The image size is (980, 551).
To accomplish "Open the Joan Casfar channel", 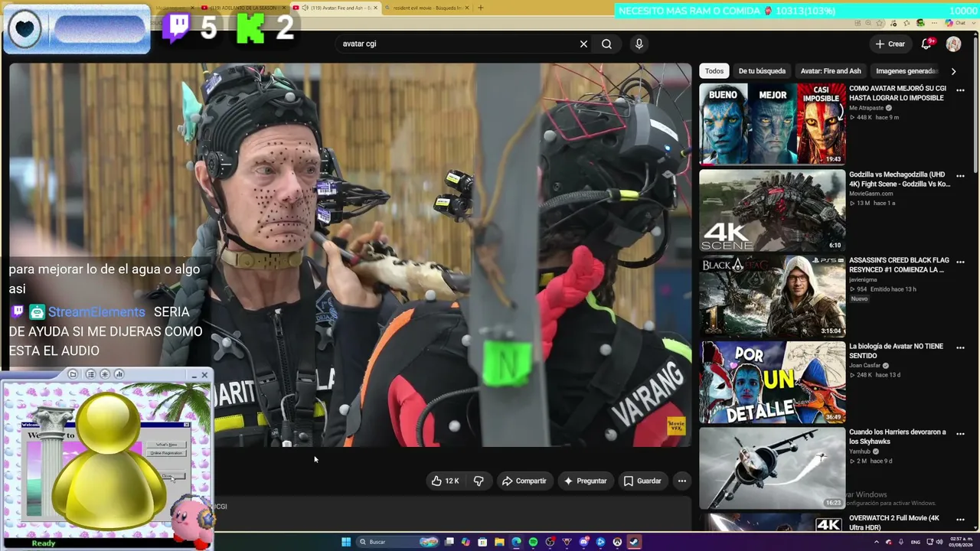I will [866, 365].
